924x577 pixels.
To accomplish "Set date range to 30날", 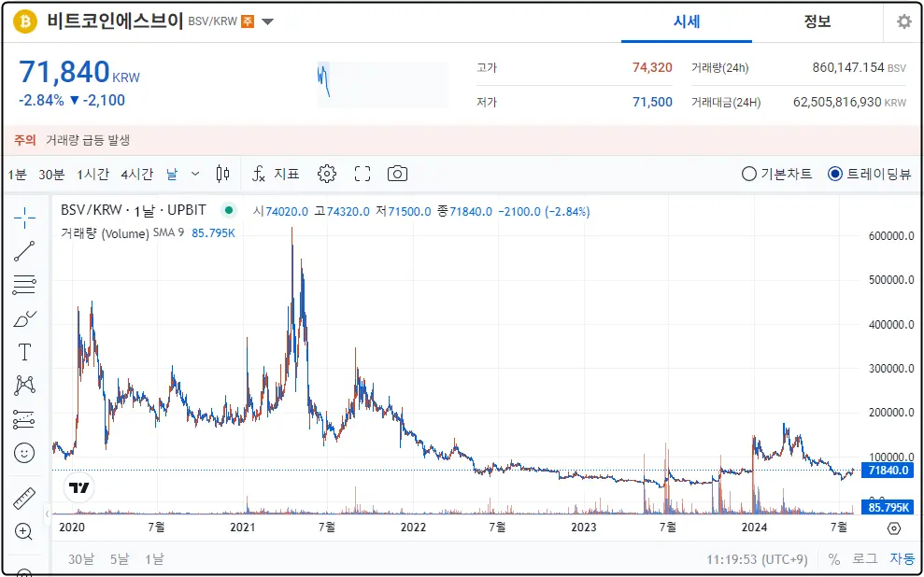I will pyautogui.click(x=80, y=558).
